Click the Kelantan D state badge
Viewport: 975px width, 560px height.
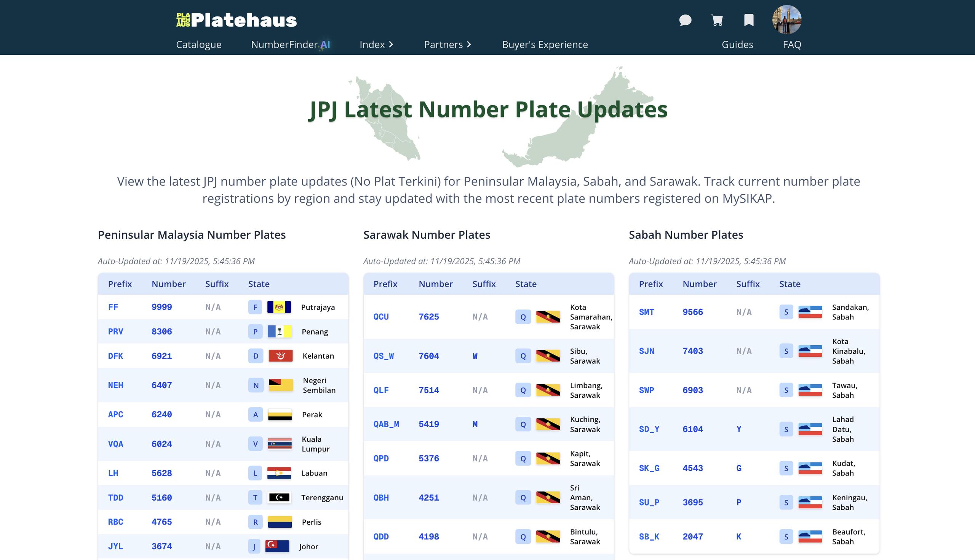256,356
